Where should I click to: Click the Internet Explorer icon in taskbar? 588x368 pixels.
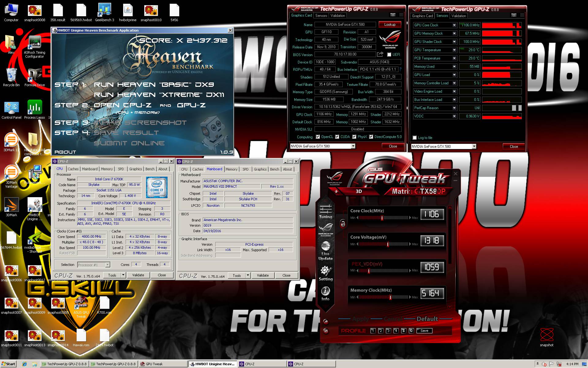click(24, 364)
